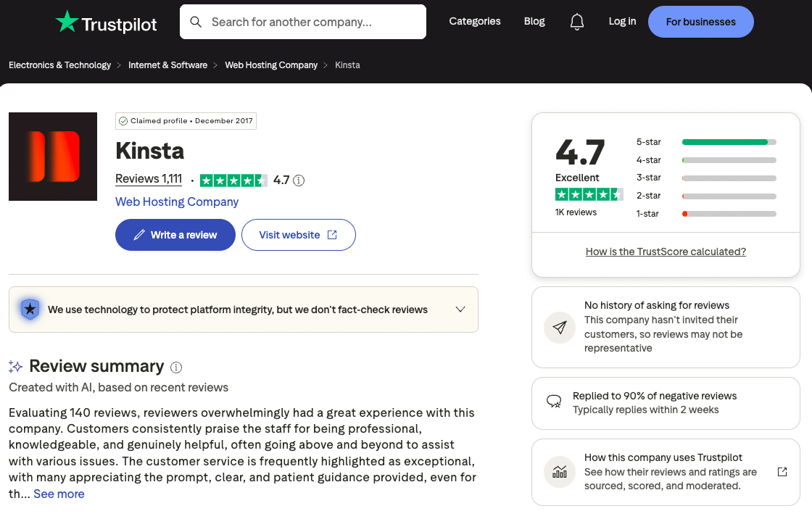
Task: Go to Internet & Software breadcrumb
Action: (167, 65)
